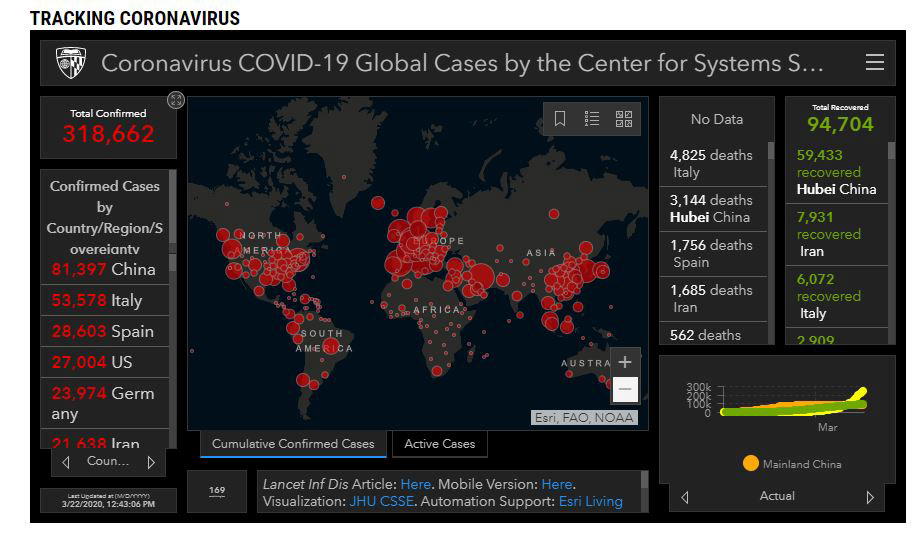Select Germany row with 23,974 cases
Image resolution: width=922 pixels, height=541 pixels.
click(x=104, y=403)
